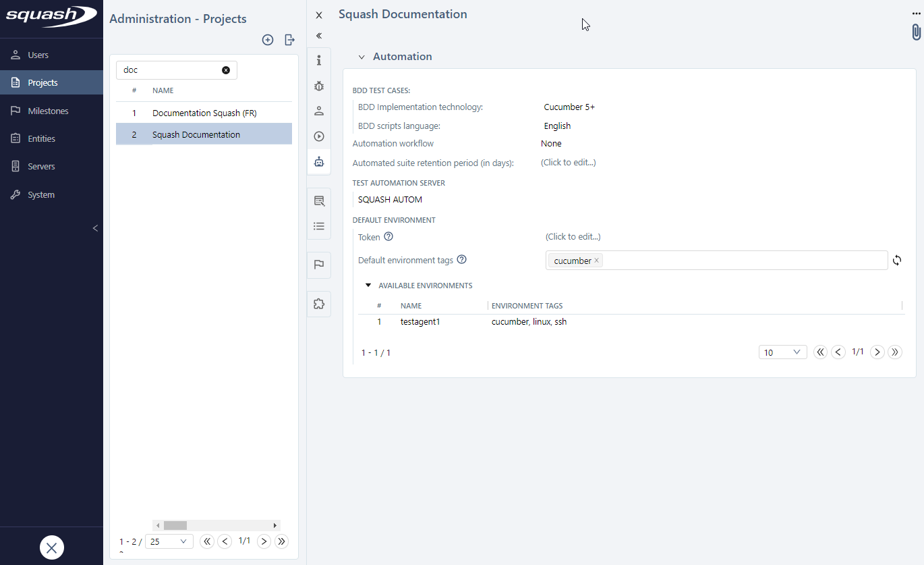Show help for the Token field
The height and width of the screenshot is (565, 924).
(x=388, y=237)
